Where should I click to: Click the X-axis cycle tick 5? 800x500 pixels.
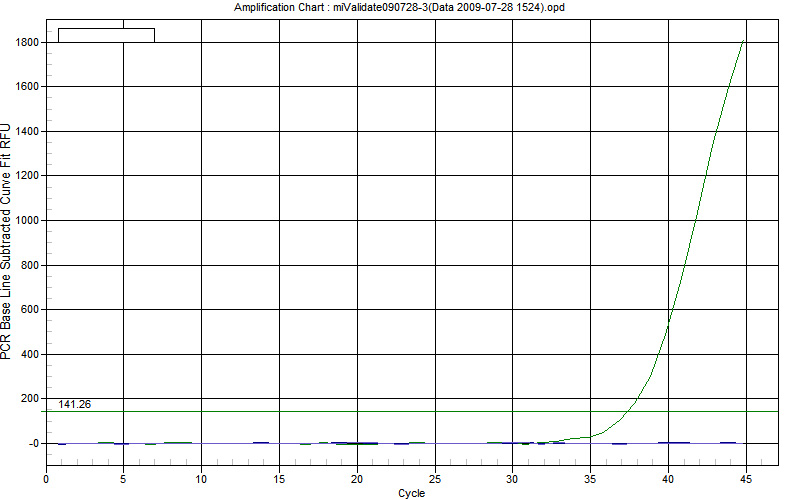[123, 479]
